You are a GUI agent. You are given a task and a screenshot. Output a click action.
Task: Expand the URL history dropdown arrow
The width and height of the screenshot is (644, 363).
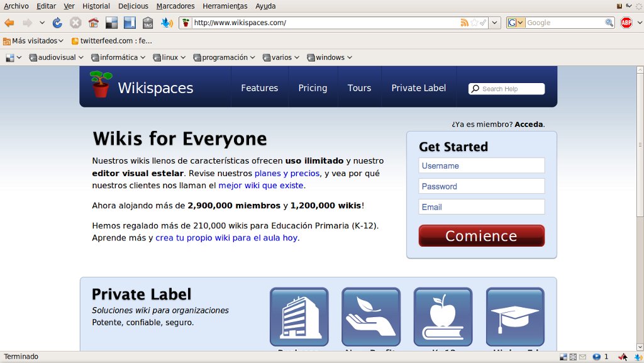point(495,23)
